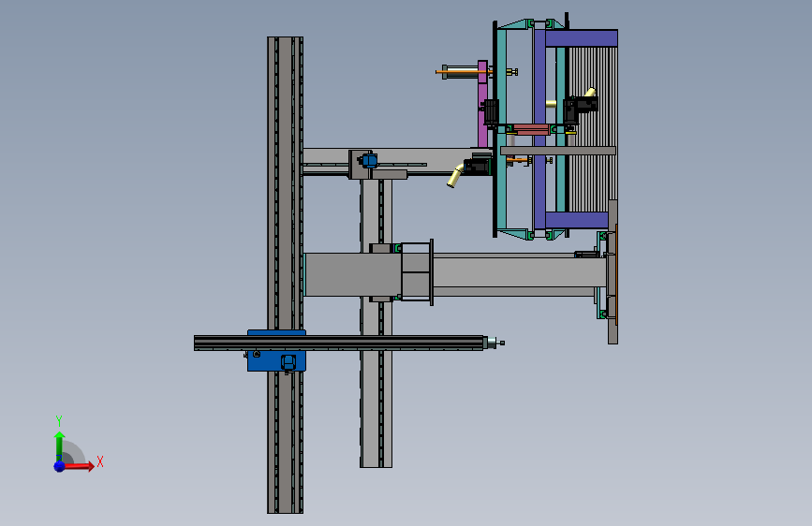Click the green Y axis arrow of the triad
This screenshot has width=812, height=526.
coord(59,446)
